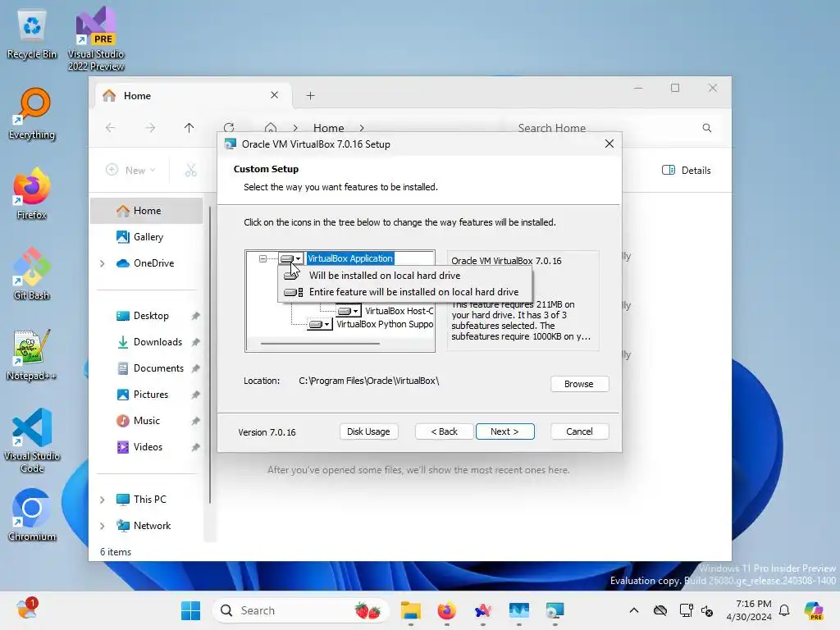Open a new tab in File Explorer
The image size is (840, 630).
pyautogui.click(x=310, y=95)
